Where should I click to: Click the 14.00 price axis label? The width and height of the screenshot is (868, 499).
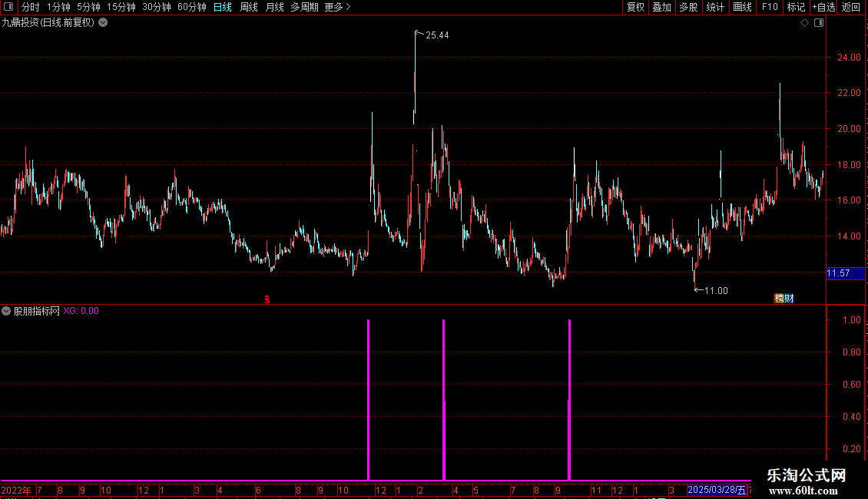849,236
